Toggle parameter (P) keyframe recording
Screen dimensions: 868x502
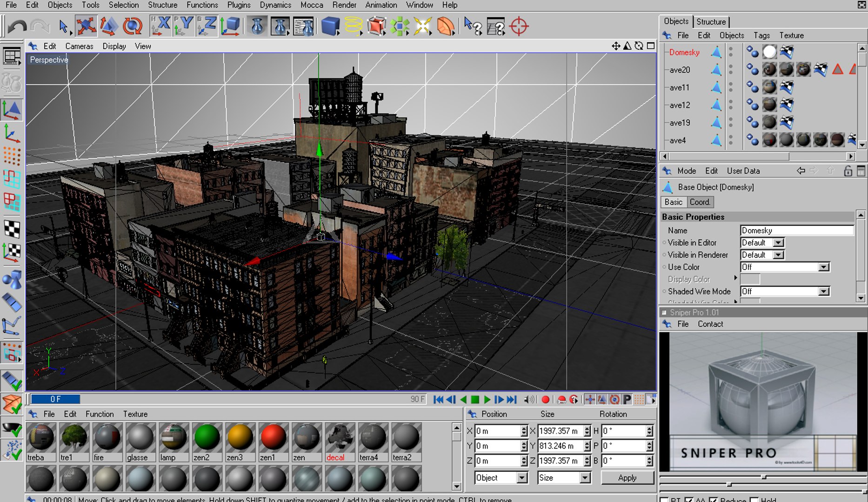627,399
